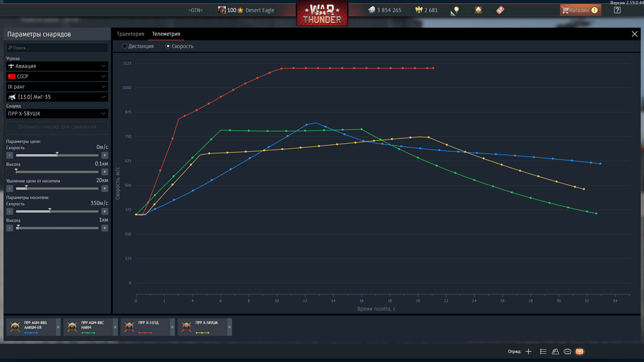Open the orange mail envelope icon

tap(580, 351)
